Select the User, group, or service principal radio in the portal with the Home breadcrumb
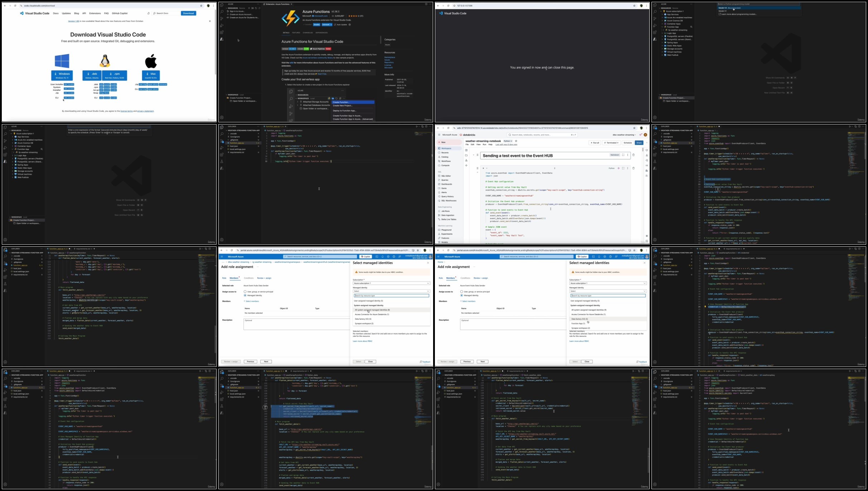The image size is (868, 491). pos(462,292)
